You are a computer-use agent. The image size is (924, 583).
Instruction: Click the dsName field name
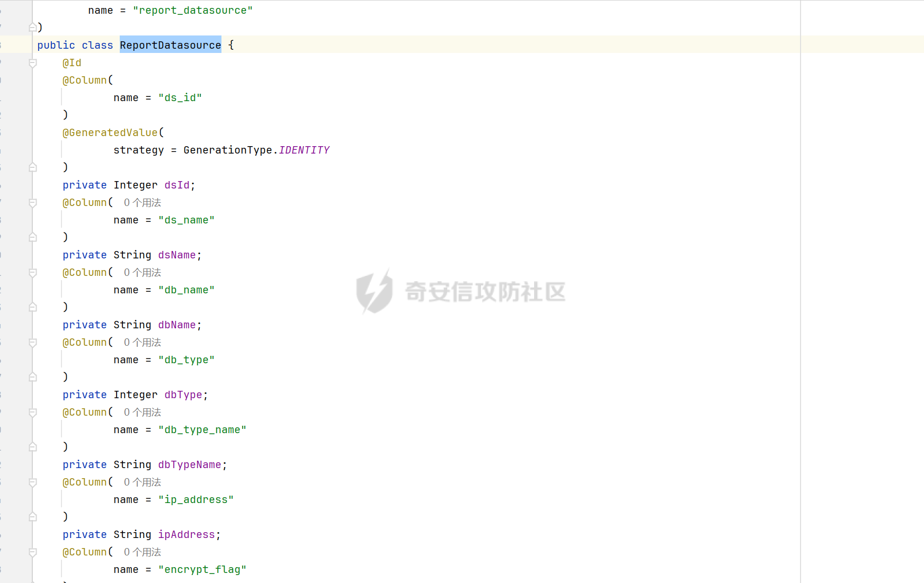click(x=177, y=255)
